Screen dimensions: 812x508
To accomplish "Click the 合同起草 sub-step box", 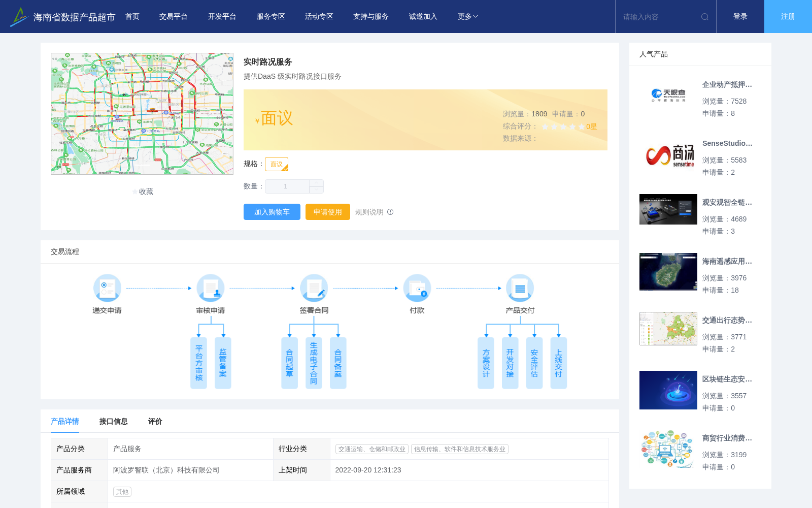I will pos(290,363).
